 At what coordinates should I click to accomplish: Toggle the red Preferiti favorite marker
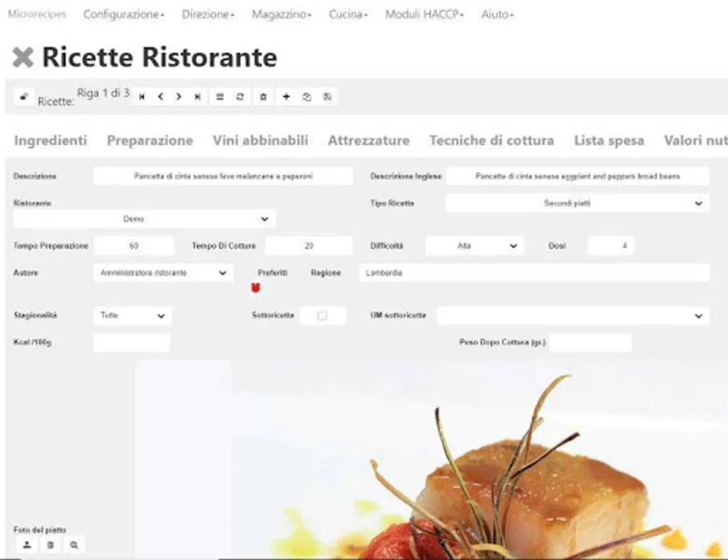(255, 288)
